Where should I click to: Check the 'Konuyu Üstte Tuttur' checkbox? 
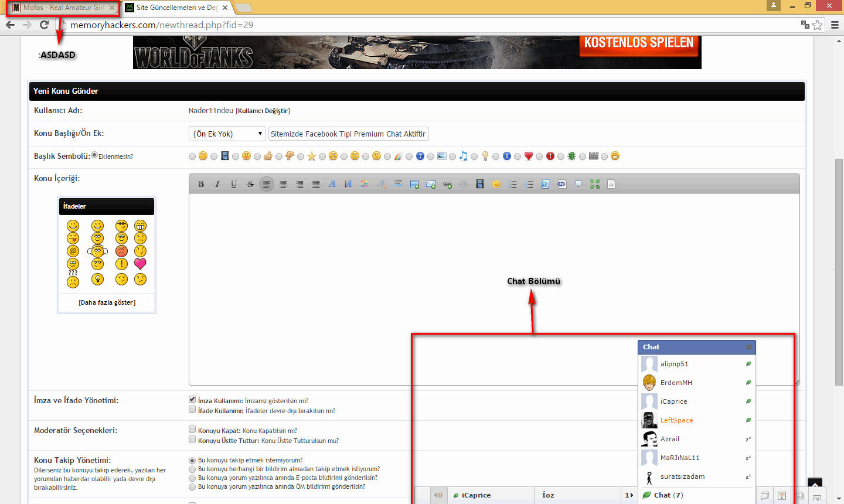point(192,440)
